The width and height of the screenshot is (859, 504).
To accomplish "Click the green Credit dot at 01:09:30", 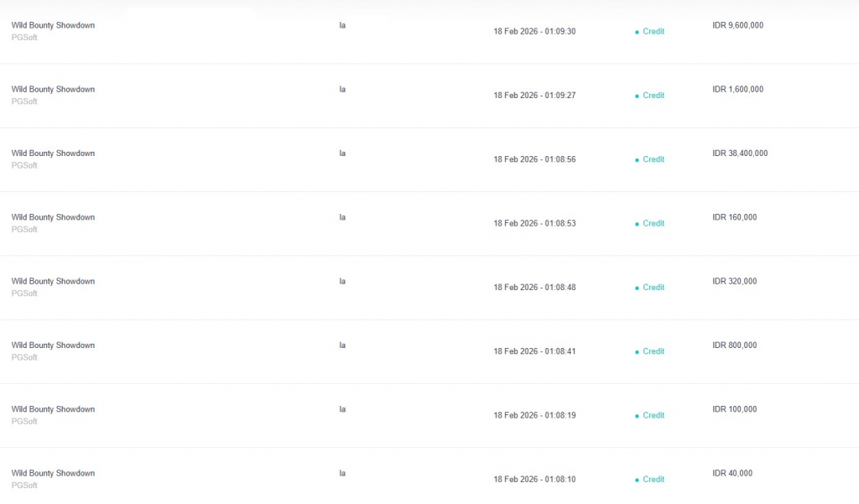I will pyautogui.click(x=637, y=32).
